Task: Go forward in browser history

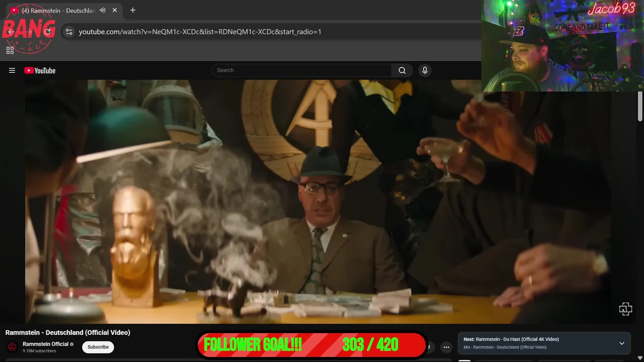Action: (x=29, y=32)
